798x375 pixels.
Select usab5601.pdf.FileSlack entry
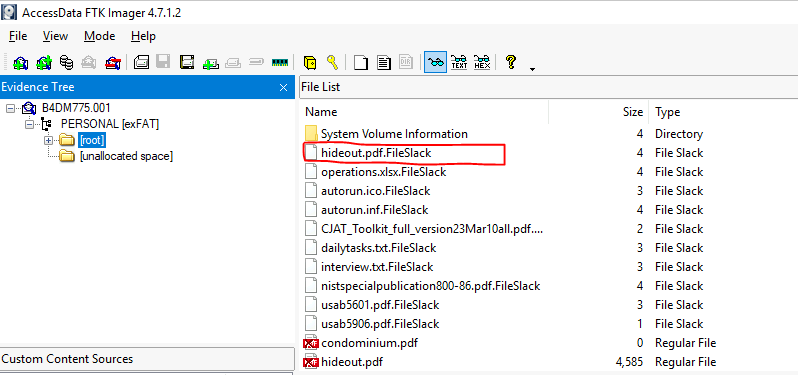380,305
